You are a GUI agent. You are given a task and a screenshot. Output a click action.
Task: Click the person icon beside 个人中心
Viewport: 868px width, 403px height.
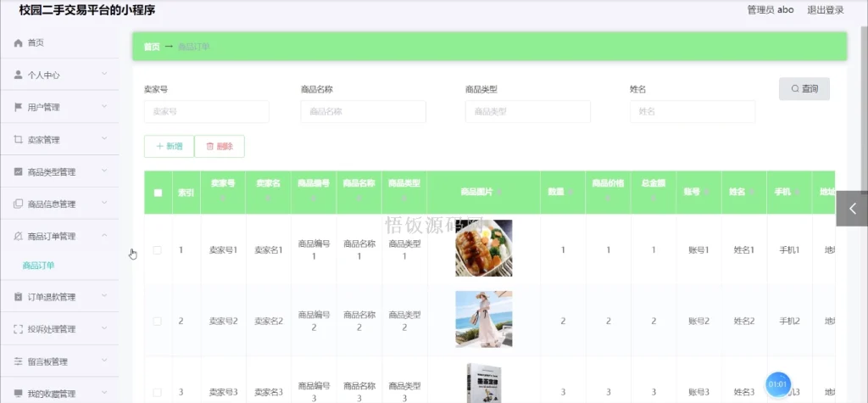pos(19,75)
